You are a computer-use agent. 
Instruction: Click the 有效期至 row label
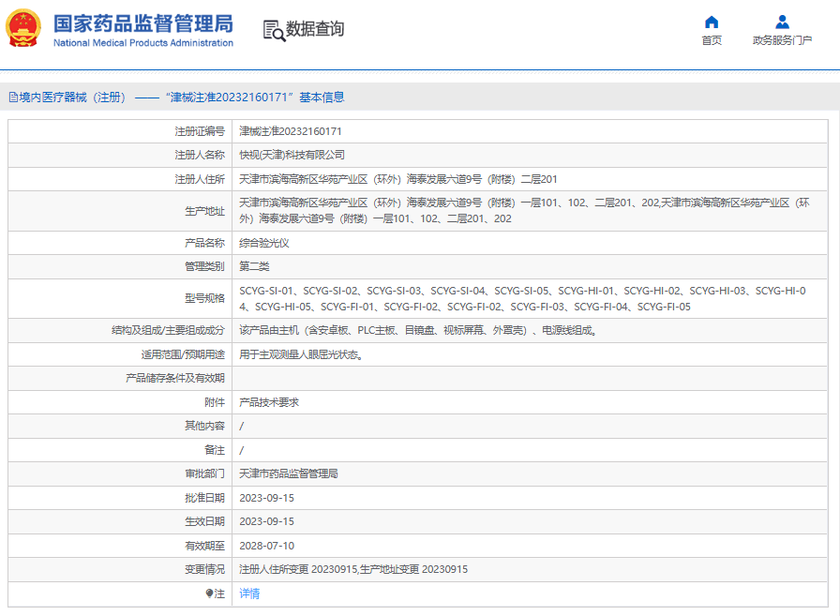click(x=204, y=546)
